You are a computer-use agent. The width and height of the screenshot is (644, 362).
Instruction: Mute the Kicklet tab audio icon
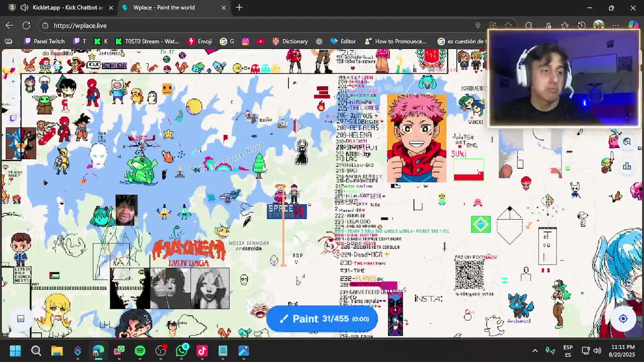pos(24,8)
